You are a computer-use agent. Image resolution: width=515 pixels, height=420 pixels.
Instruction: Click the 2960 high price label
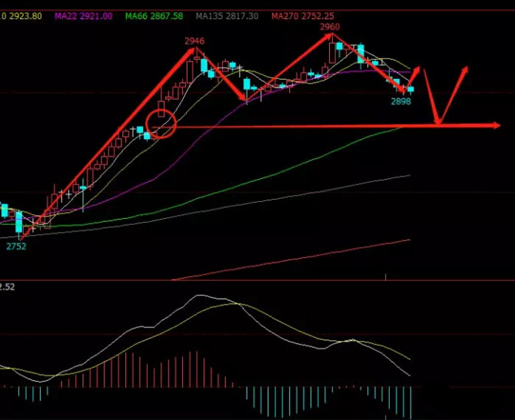(330, 27)
